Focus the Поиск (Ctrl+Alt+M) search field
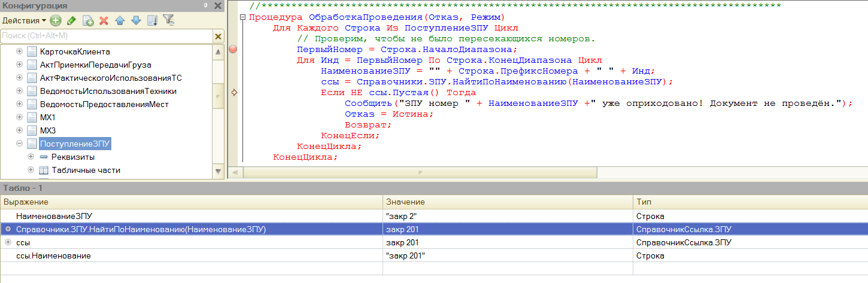Image resolution: width=868 pixels, height=283 pixels. (x=107, y=36)
